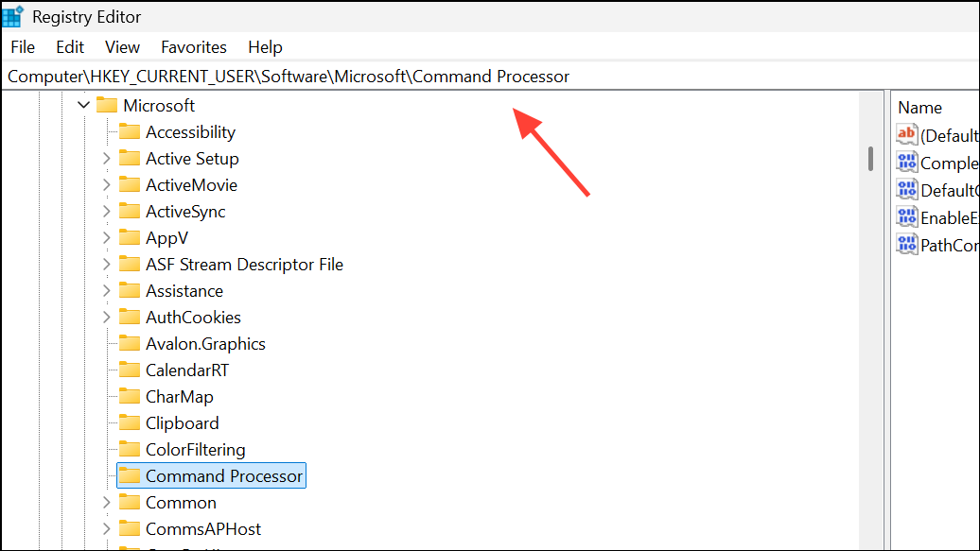
Task: Open the Help menu
Action: click(265, 47)
